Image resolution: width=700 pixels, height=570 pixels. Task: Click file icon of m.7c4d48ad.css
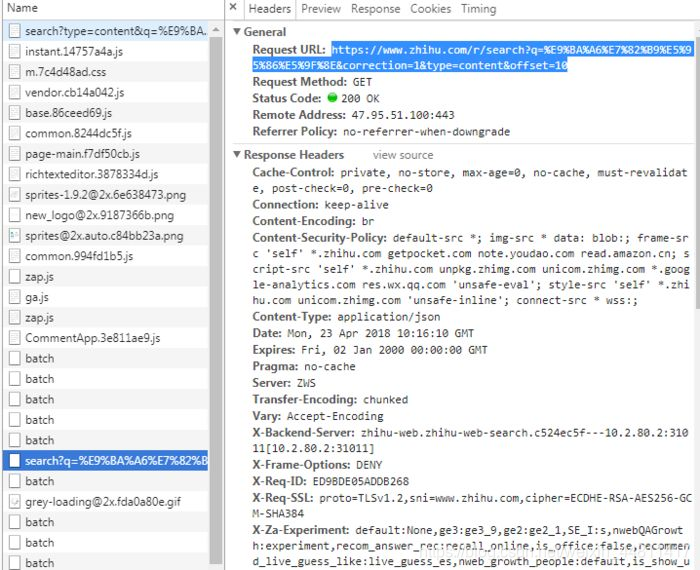pos(15,72)
